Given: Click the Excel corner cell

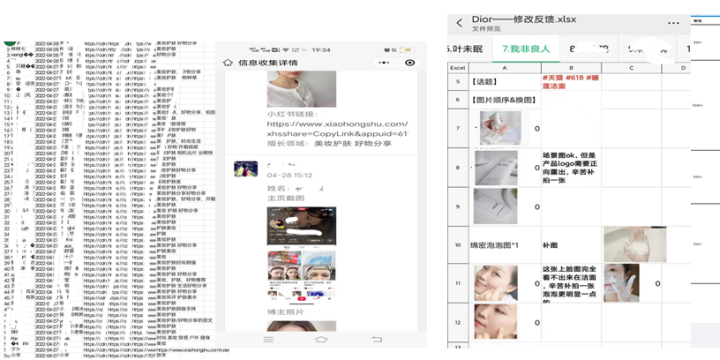Looking at the screenshot, I should pos(458,68).
